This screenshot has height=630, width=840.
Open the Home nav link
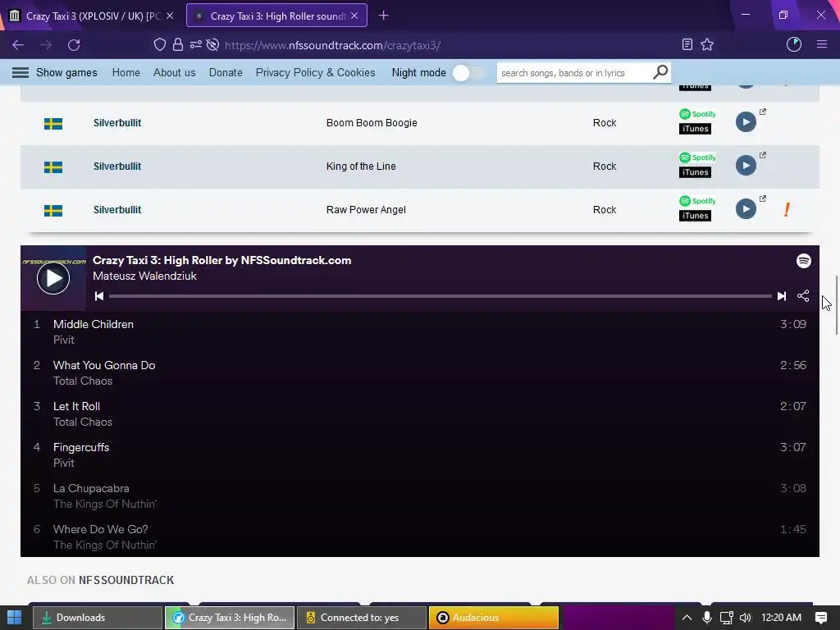pos(126,72)
